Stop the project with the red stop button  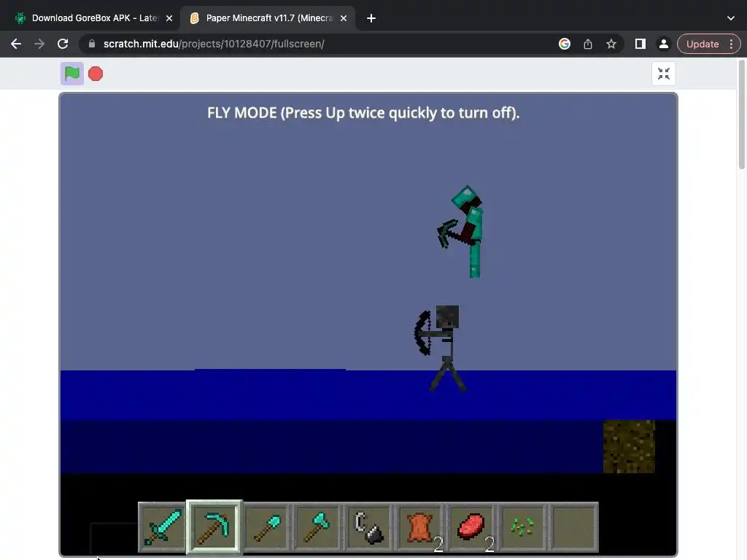point(96,74)
